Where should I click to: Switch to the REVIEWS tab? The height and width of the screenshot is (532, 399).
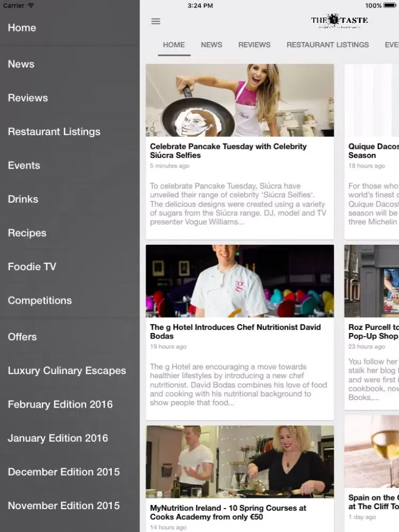coord(254,45)
